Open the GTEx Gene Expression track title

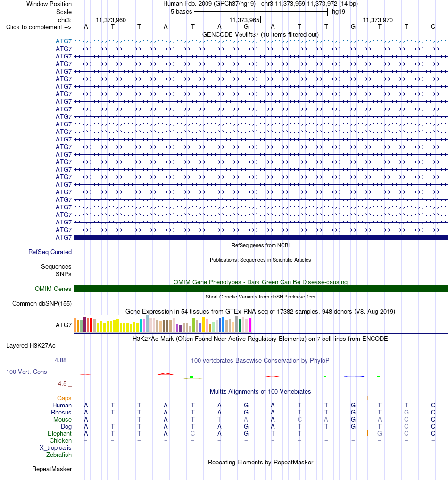[x=260, y=311]
